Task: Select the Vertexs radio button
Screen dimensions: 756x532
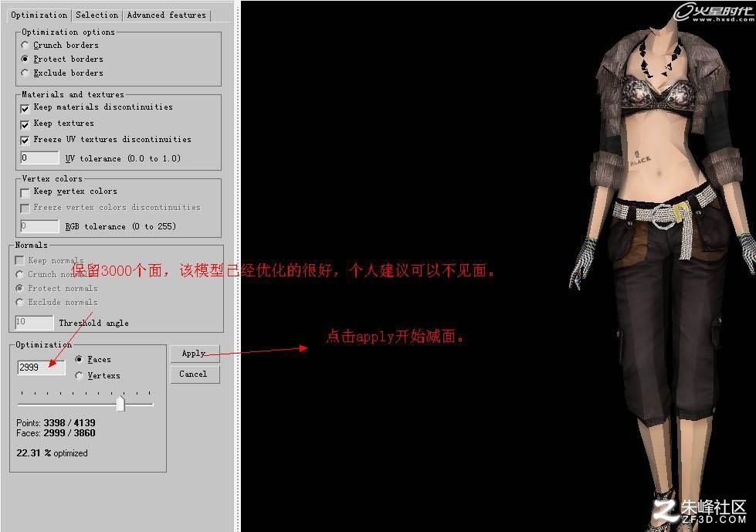Action: [79, 375]
